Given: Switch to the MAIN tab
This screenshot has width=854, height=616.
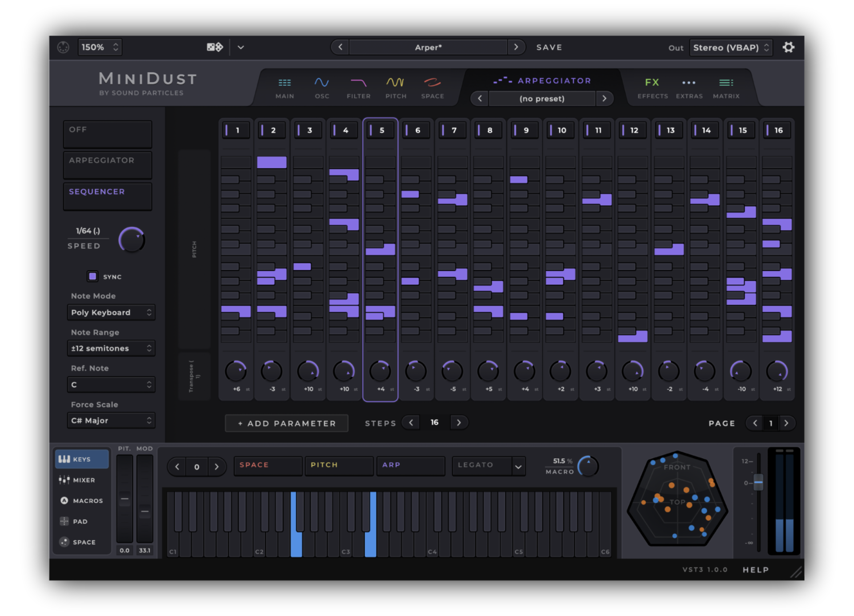Looking at the screenshot, I should tap(285, 83).
